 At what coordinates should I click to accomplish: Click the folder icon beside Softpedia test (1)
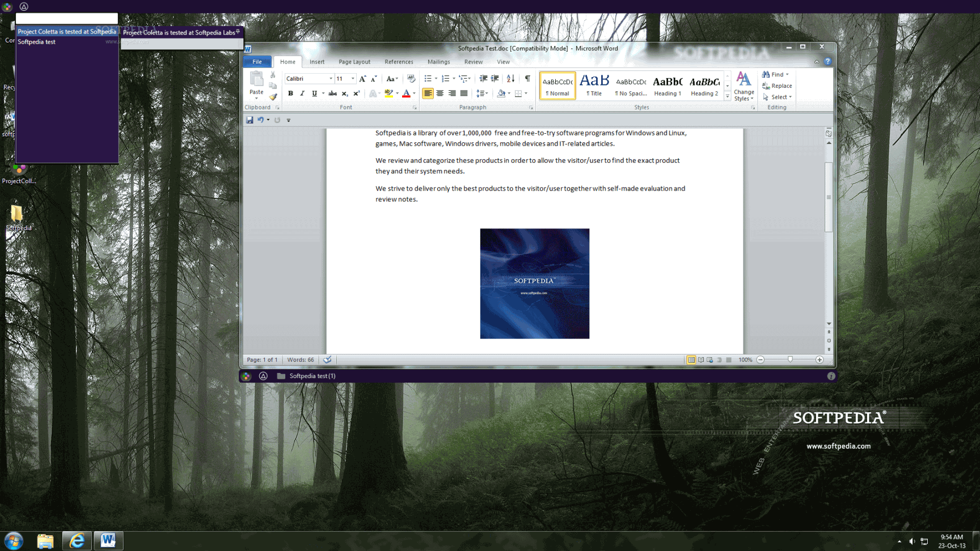tap(281, 376)
